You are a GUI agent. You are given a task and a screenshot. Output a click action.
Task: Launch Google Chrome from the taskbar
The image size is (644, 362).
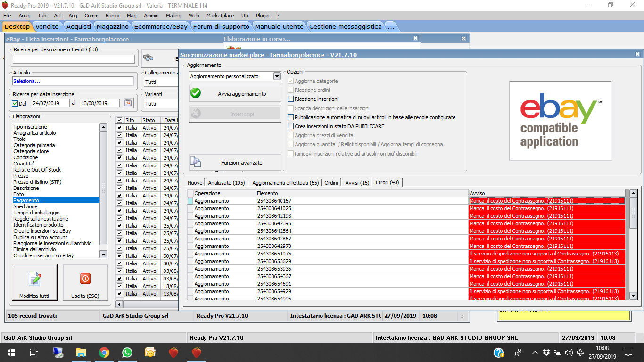coord(104,352)
